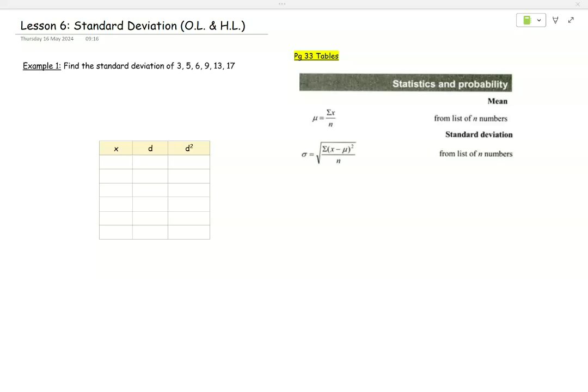Image resolution: width=588 pixels, height=392 pixels.
Task: Click the 'x' table header cell
Action: (x=116, y=148)
